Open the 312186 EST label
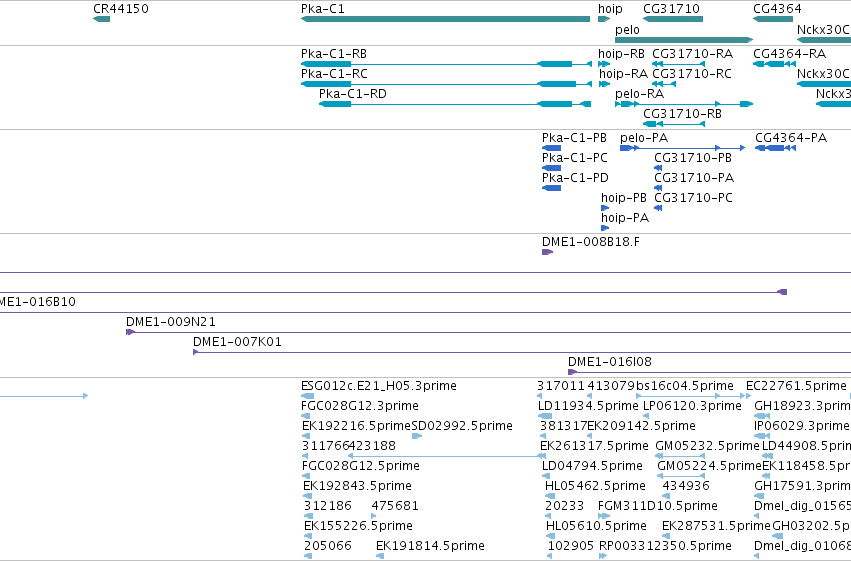The image size is (851, 561). (328, 506)
